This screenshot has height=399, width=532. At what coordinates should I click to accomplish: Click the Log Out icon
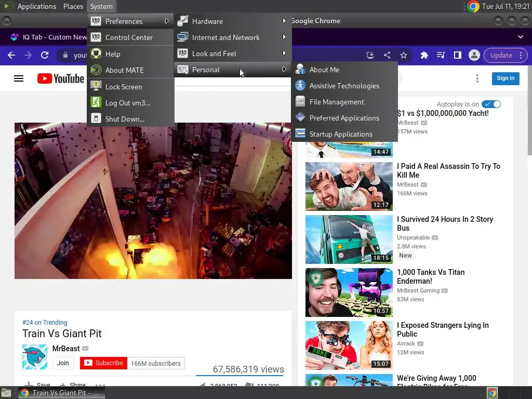pos(96,102)
